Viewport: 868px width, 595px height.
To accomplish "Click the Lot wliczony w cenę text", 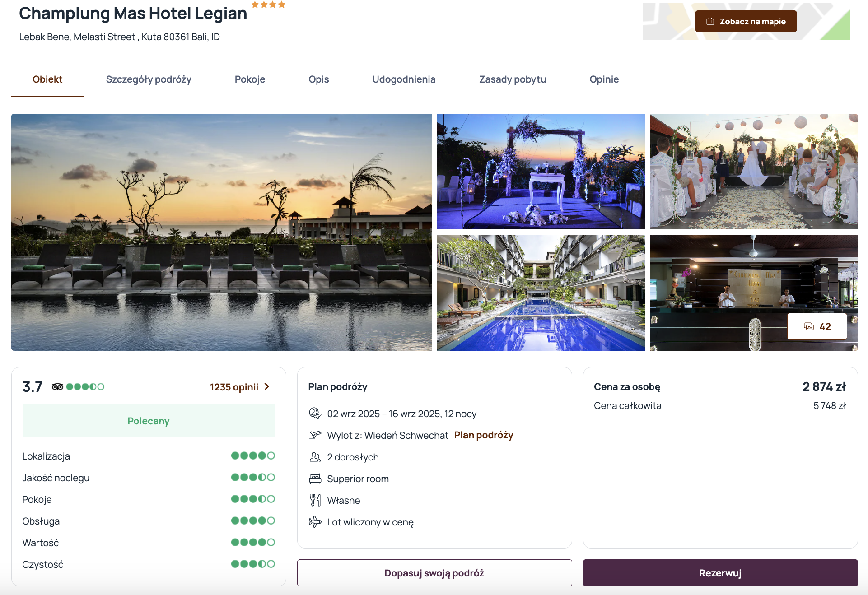I will (370, 522).
